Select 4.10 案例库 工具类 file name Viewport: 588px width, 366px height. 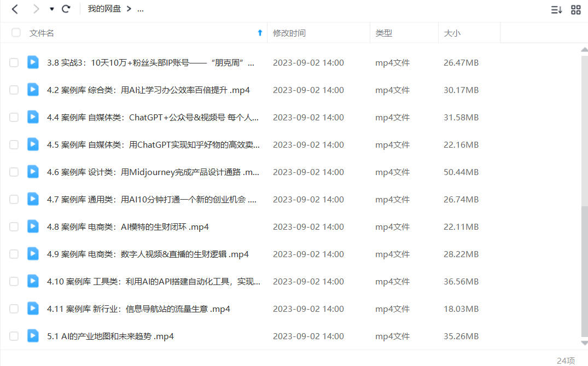[x=153, y=282]
